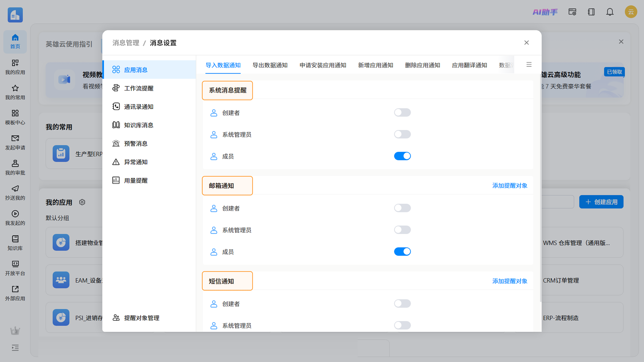Click the 已领取 badge
This screenshot has width=644, height=362.
(x=614, y=72)
